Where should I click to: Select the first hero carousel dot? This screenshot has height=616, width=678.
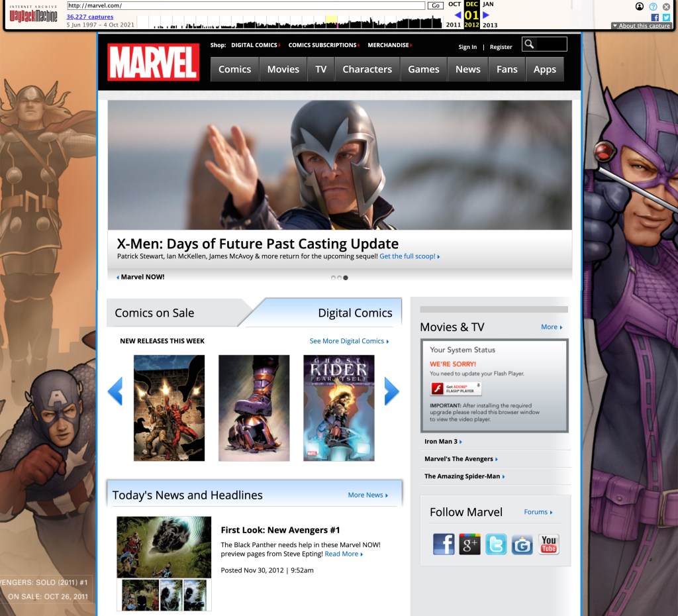(333, 278)
